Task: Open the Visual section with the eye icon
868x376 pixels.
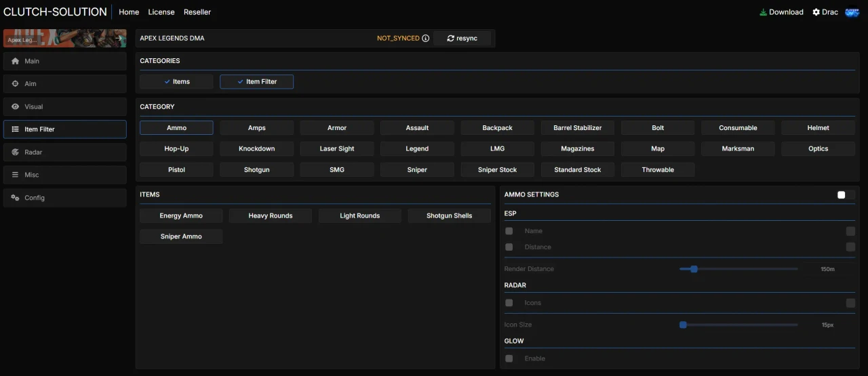Action: pos(64,106)
